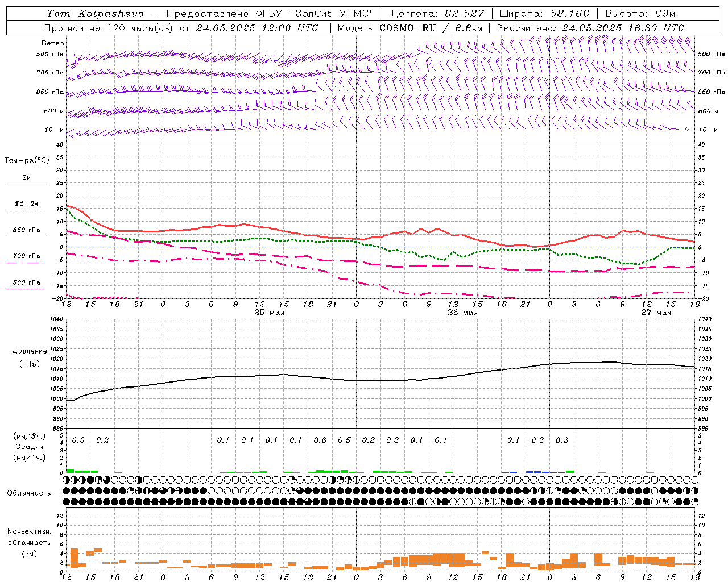Click '1040' on the left pressure axis

(56, 319)
